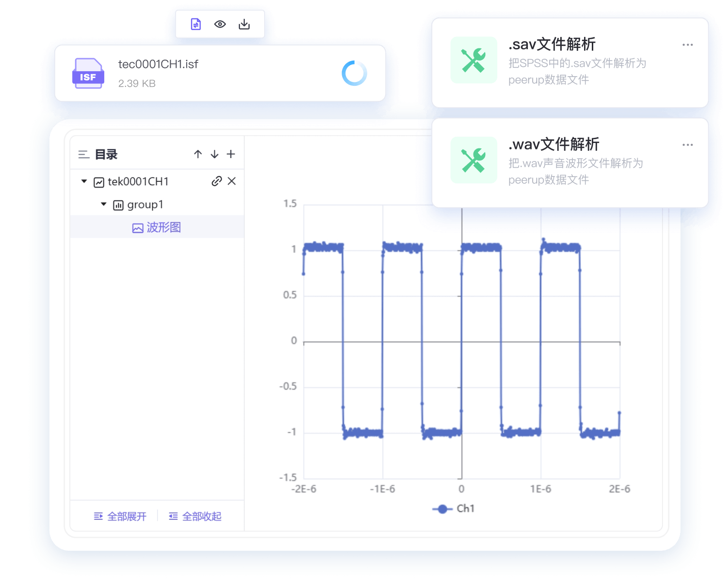This screenshot has height=579, width=728.
Task: Collapse the group1 tree node
Action: [103, 204]
